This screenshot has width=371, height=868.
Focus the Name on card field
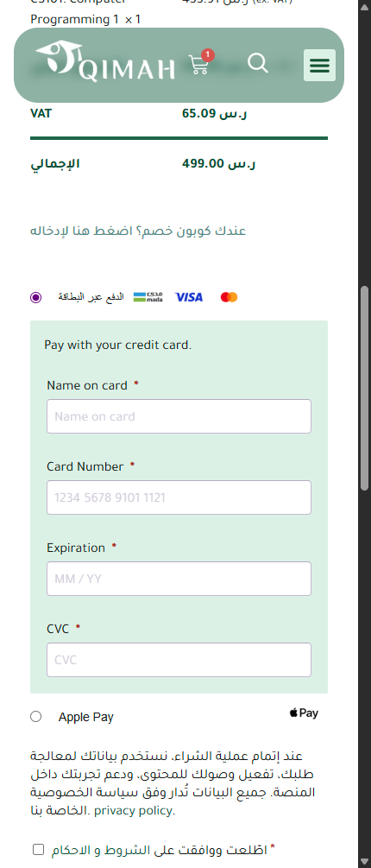click(x=179, y=416)
